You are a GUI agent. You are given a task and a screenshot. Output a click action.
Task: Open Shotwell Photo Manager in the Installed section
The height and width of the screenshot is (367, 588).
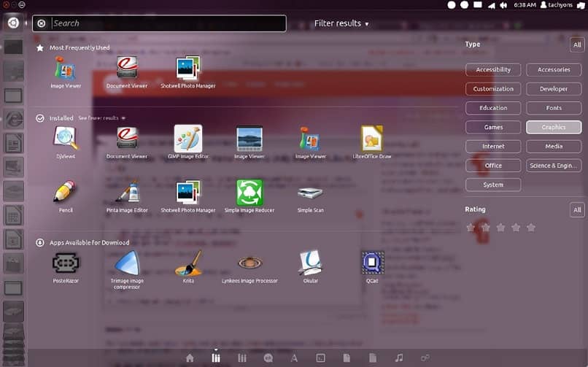coord(188,196)
